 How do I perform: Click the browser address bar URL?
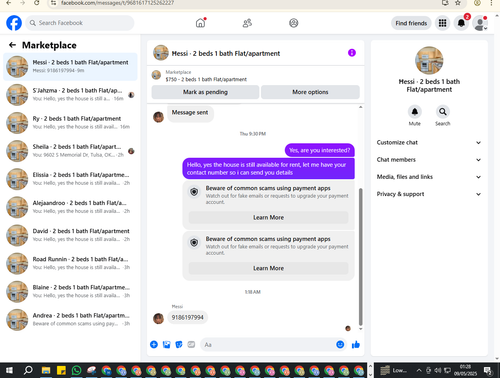[117, 3]
